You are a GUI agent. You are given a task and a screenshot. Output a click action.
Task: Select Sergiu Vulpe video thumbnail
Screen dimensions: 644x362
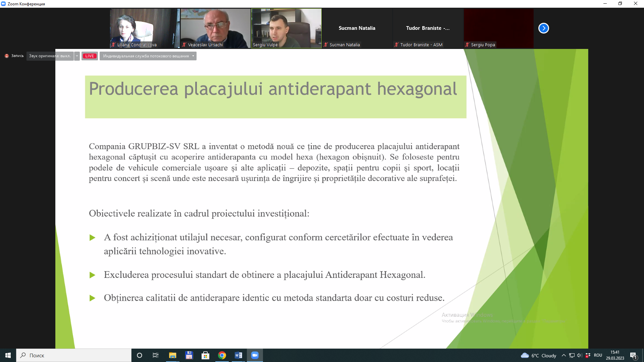coord(286,28)
